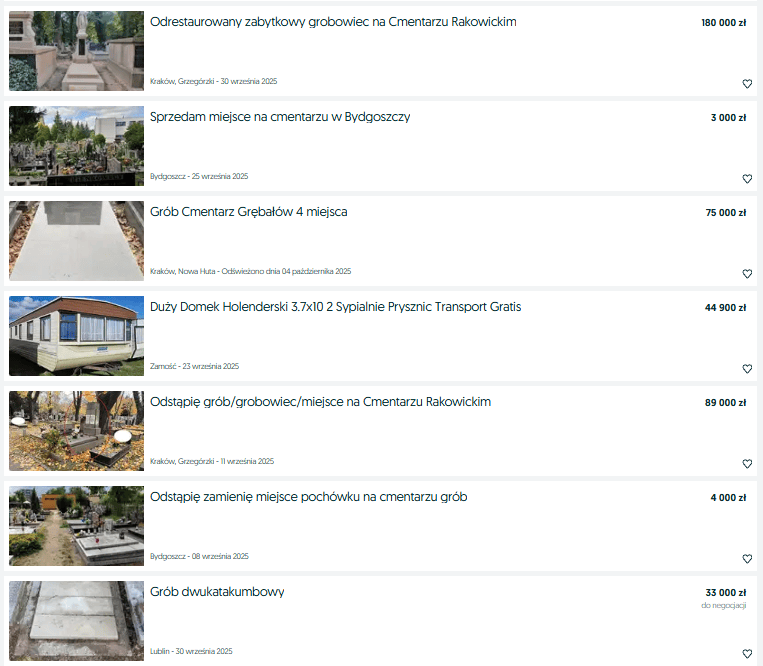Open Odrestaurowany zabytkowy grobowiec listing title
Viewport: 763px width, 666px height.
pos(333,22)
